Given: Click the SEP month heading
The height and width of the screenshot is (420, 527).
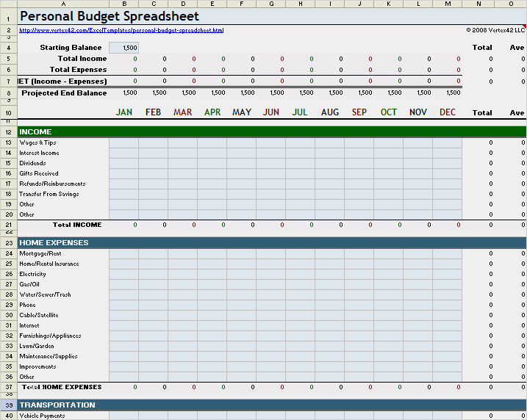Looking at the screenshot, I should 359,112.
